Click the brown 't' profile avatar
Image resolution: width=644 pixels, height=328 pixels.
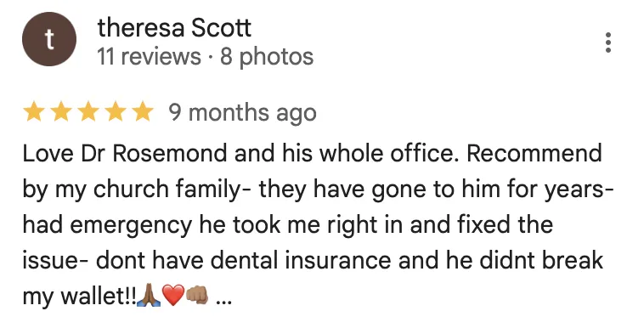[49, 39]
